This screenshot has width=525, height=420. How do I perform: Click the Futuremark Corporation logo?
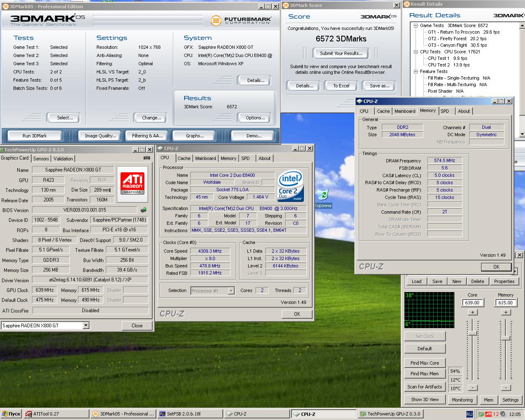point(241,21)
